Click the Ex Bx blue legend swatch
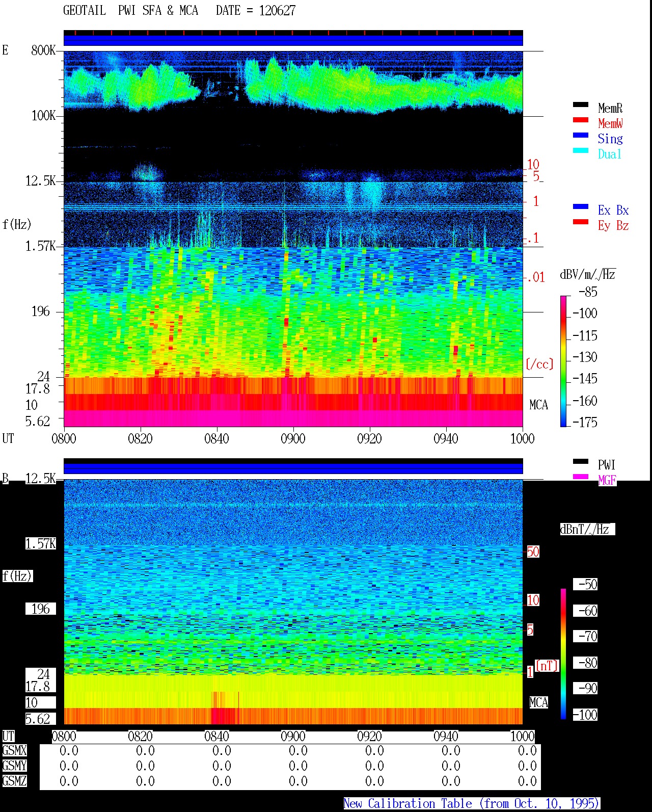Viewport: 652px width, 812px height. tap(581, 207)
